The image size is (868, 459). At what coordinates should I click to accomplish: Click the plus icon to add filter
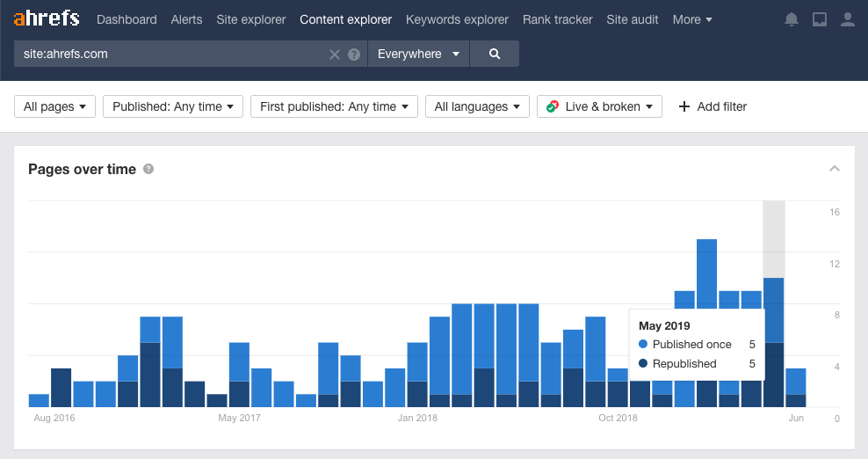click(x=684, y=106)
